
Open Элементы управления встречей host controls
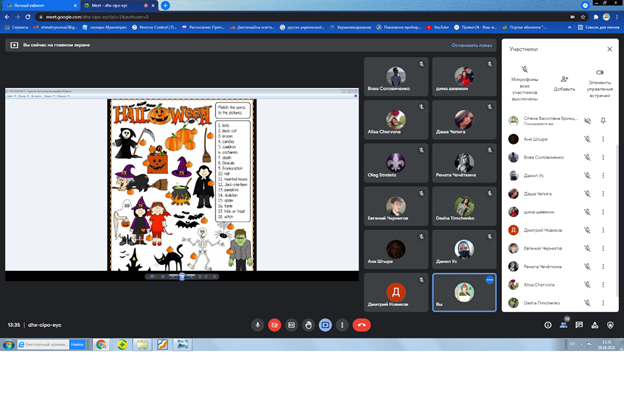pyautogui.click(x=599, y=83)
